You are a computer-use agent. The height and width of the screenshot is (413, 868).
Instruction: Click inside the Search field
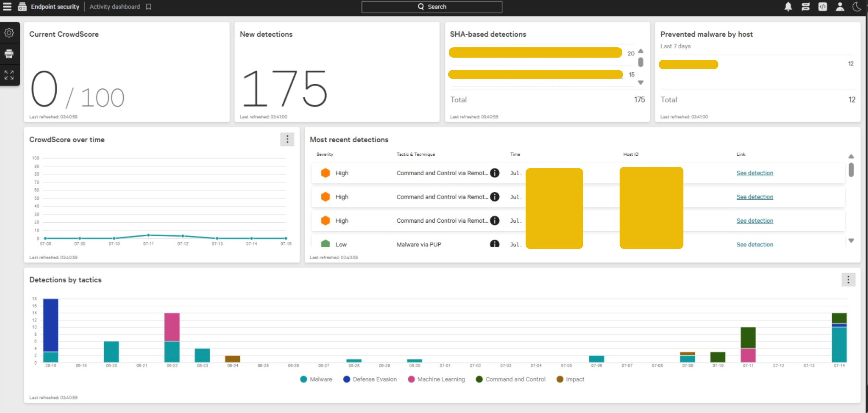[x=432, y=7]
